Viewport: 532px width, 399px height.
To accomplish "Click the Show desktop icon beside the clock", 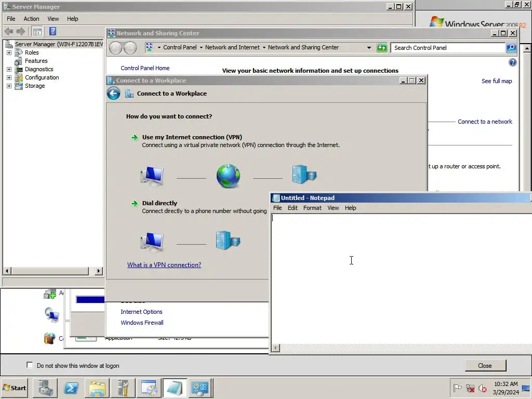I will [x=526, y=388].
